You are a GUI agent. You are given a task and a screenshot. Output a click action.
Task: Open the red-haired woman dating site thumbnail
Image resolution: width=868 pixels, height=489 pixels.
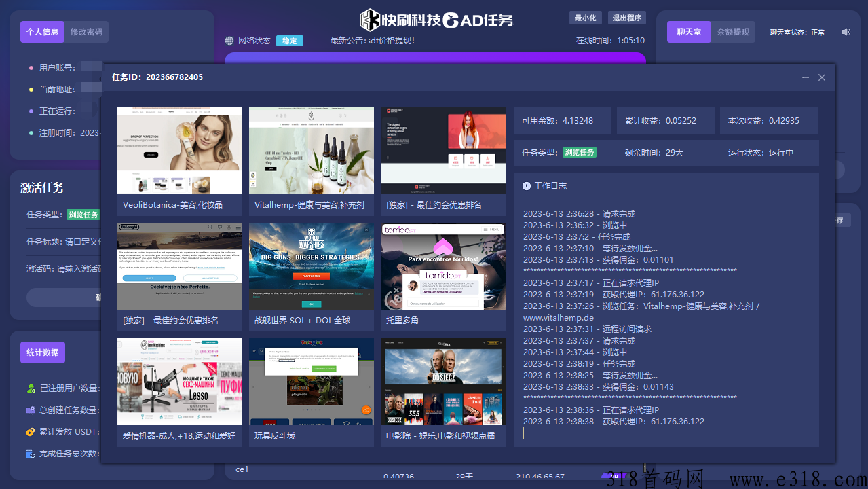pyautogui.click(x=443, y=151)
